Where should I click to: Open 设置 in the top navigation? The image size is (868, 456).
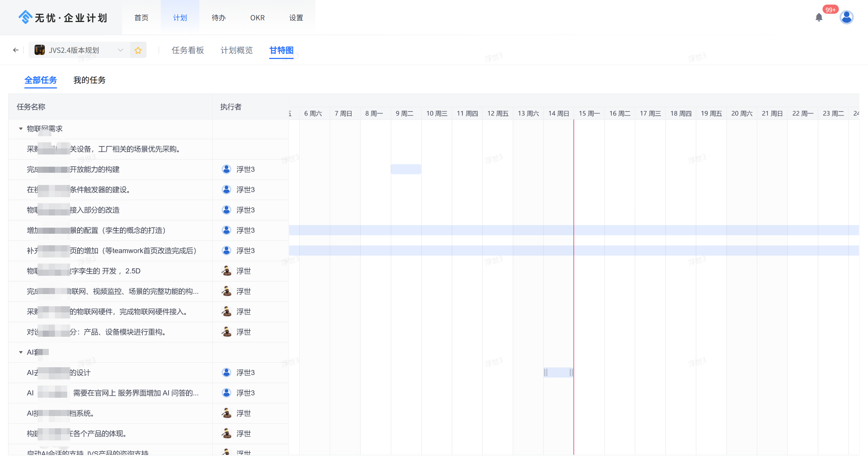tap(296, 18)
